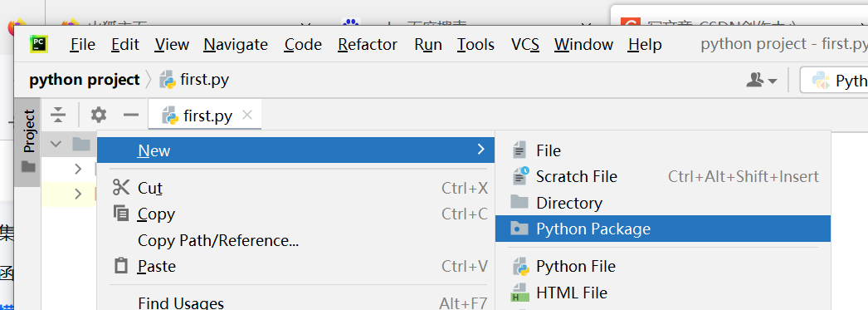Click the Python File icon in submenu
The width and height of the screenshot is (868, 310).
point(520,266)
